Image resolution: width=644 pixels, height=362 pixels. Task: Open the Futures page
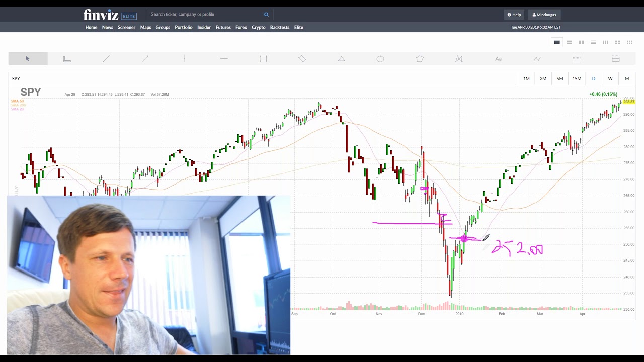(x=223, y=27)
